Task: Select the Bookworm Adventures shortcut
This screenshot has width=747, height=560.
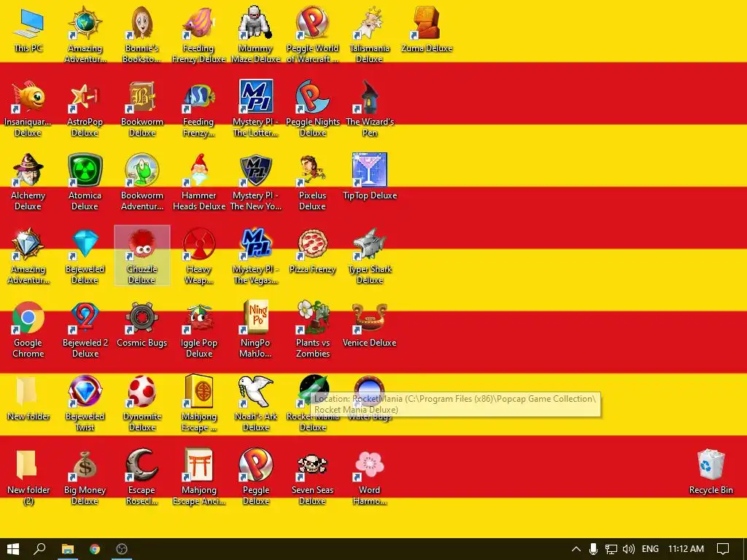Action: 142,182
